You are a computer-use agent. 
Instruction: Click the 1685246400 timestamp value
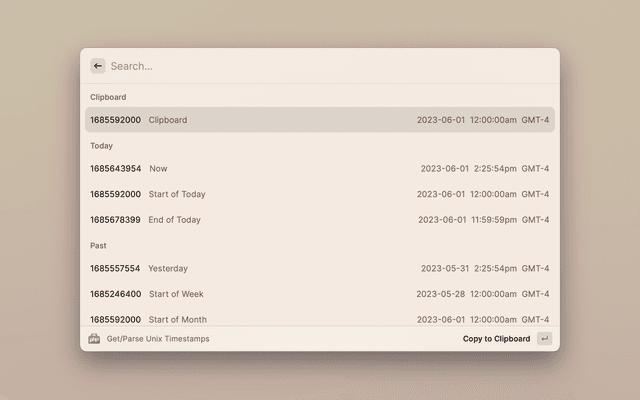pos(115,294)
